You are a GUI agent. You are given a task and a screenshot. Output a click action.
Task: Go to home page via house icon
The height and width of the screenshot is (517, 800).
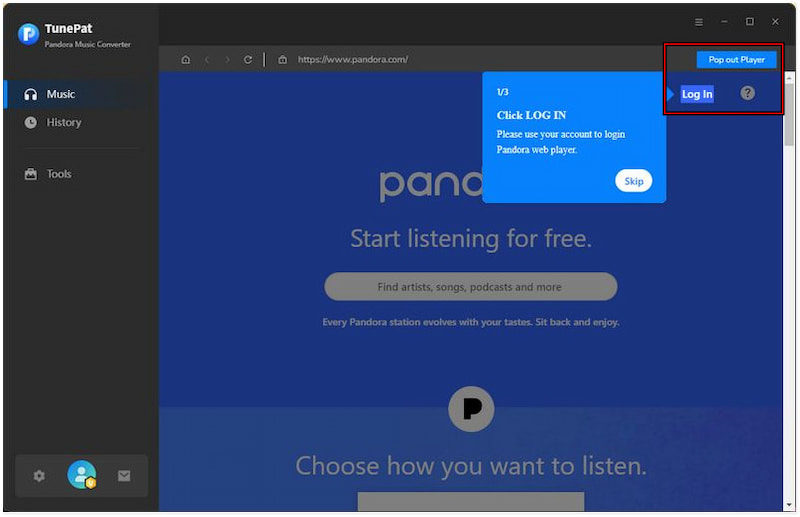[186, 60]
